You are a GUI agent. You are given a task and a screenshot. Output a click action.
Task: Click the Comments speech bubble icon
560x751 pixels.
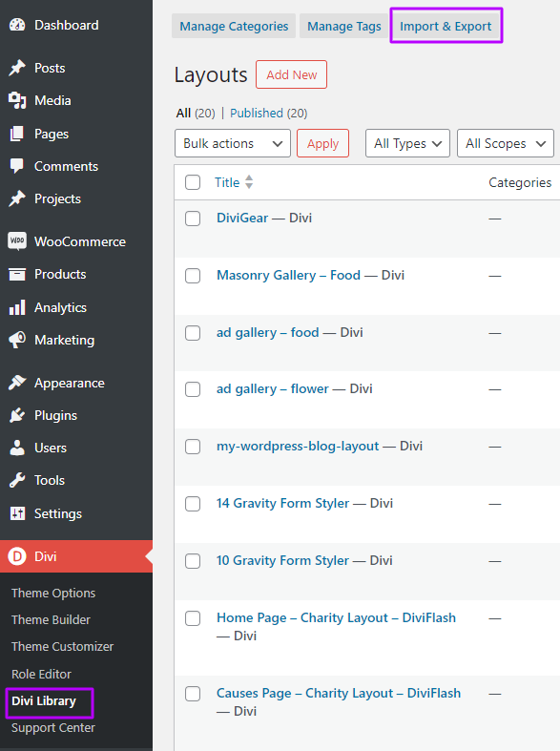[x=17, y=166]
